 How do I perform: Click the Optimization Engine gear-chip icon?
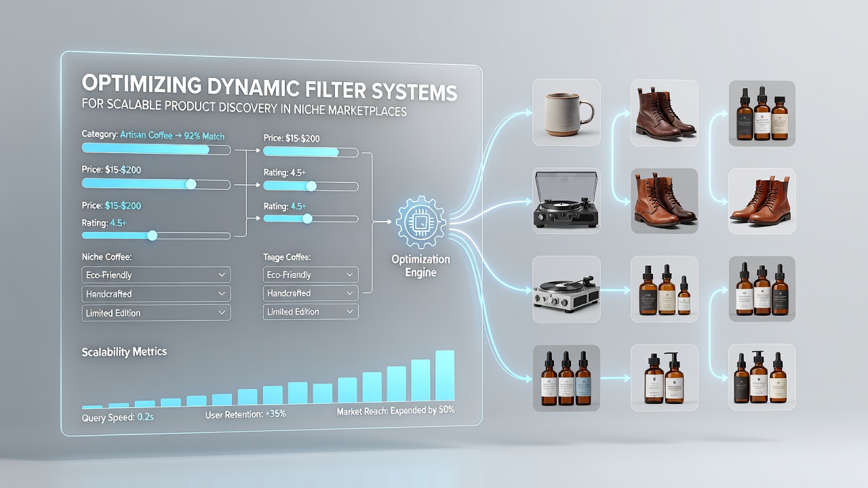pos(420,222)
